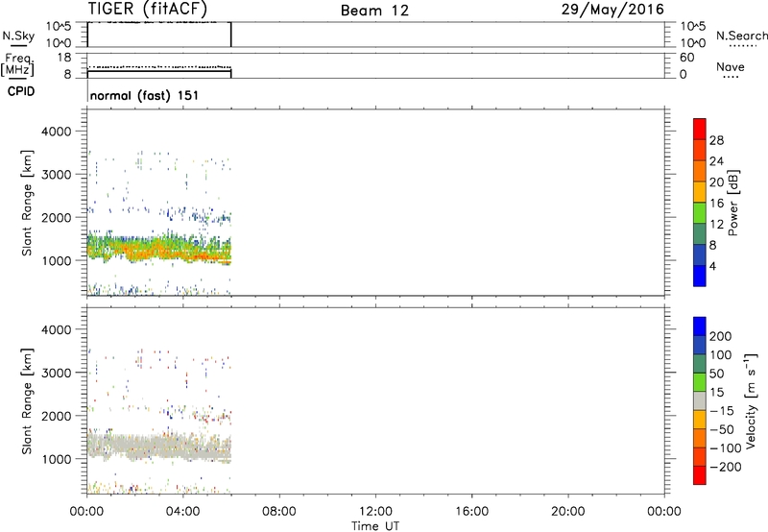
Task: Click the N.Sky legend label
Action: click(x=18, y=36)
